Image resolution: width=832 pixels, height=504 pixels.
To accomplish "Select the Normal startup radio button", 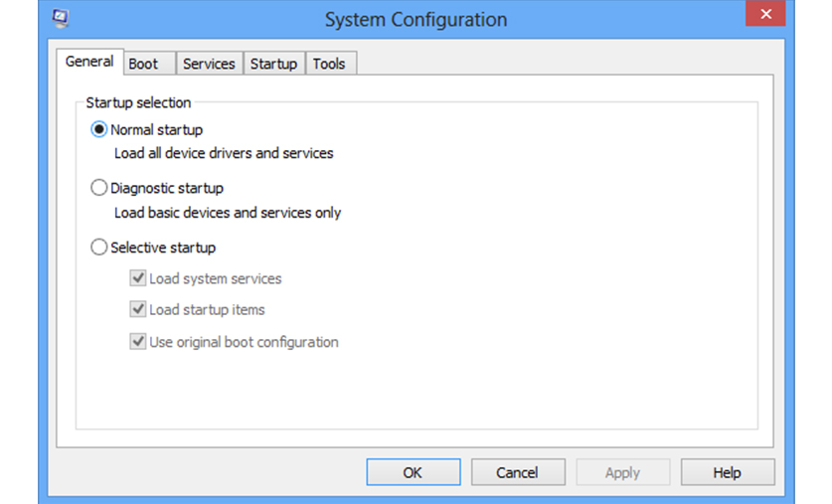I will pos(99,129).
